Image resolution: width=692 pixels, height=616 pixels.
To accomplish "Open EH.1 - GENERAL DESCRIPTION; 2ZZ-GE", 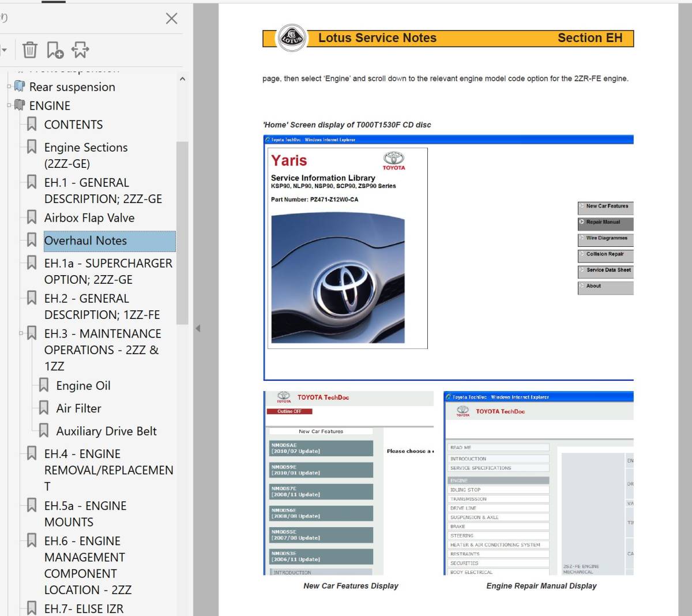I will pos(103,191).
